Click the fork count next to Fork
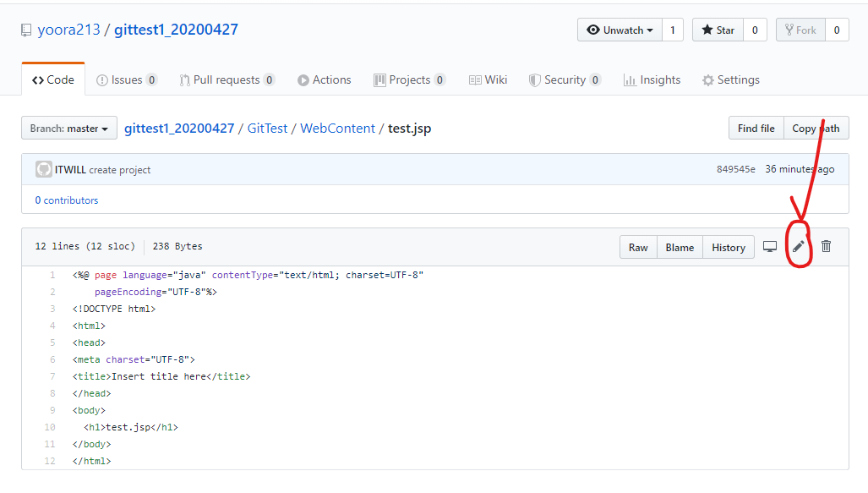This screenshot has height=493, width=868. 837,30
